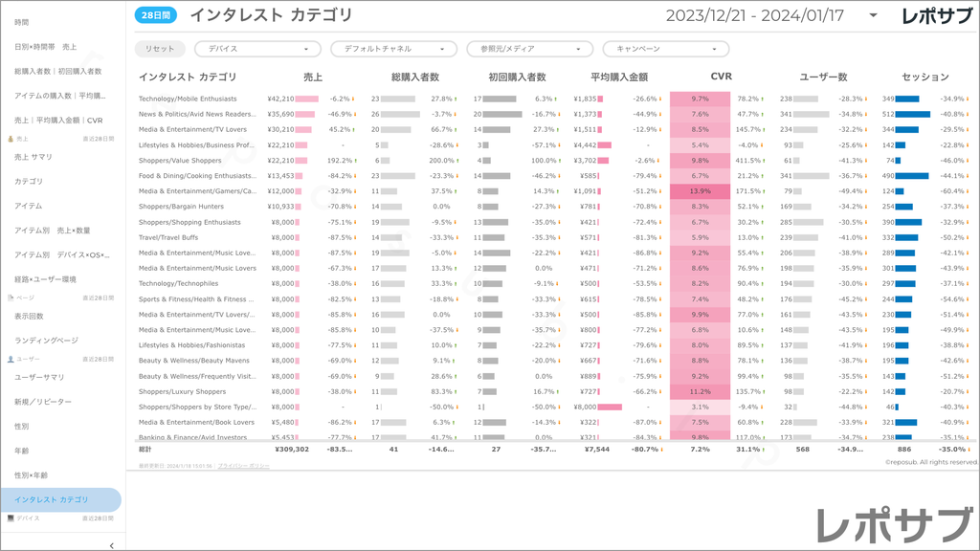
Task: Click the デバイス section monitor icon
Action: click(11, 518)
